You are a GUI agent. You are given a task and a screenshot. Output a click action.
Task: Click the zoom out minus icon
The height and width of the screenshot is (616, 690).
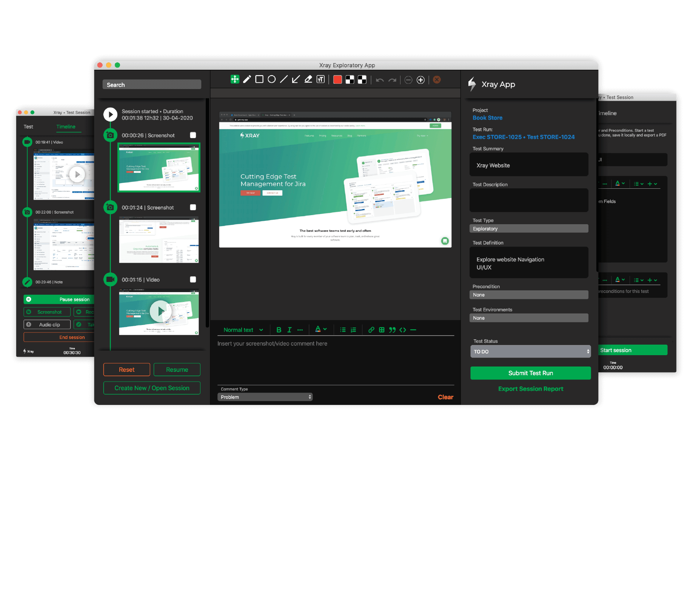pos(408,80)
